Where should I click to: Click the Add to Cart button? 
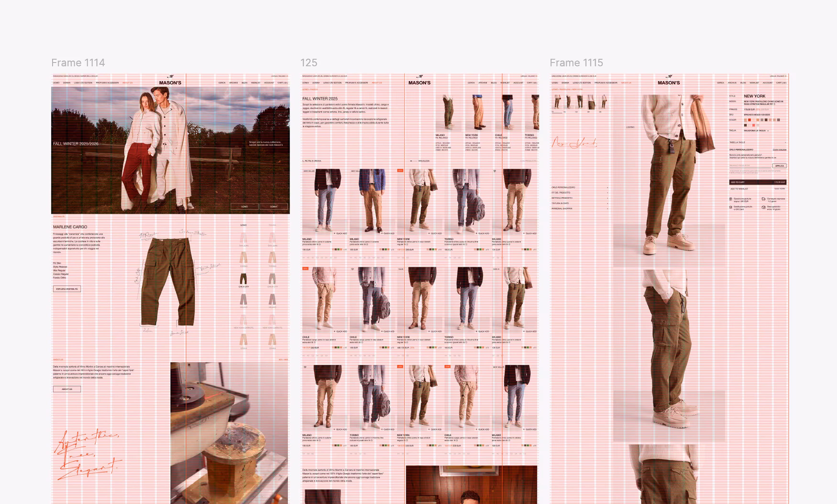pos(758,182)
